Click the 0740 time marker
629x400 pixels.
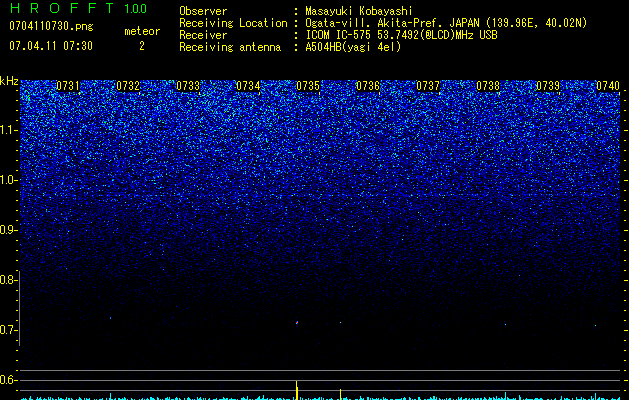608,86
